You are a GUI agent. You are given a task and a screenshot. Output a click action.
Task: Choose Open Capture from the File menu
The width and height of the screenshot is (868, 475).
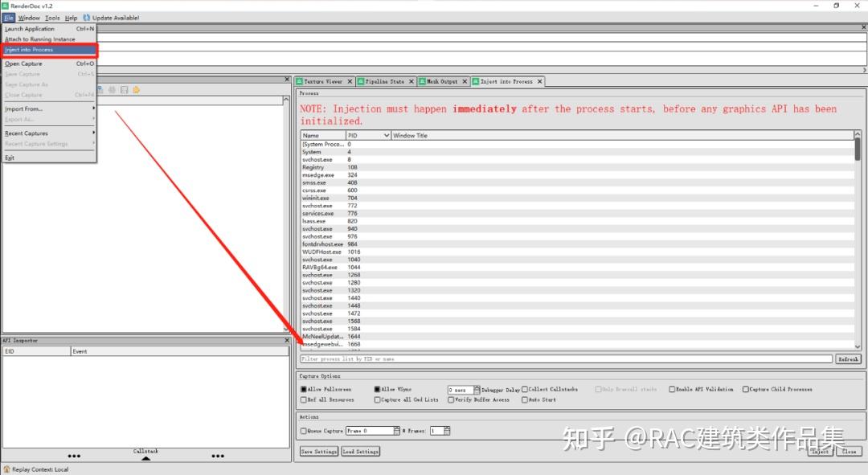(50, 63)
